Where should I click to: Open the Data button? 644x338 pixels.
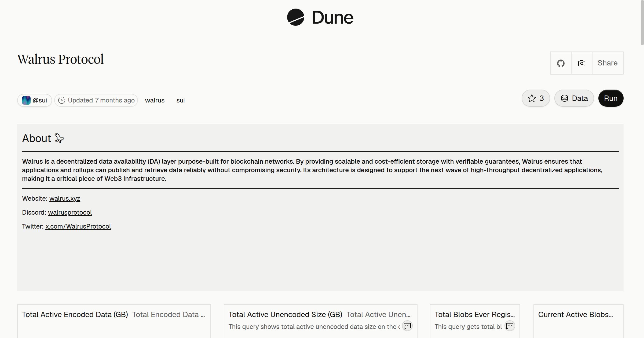pos(574,98)
